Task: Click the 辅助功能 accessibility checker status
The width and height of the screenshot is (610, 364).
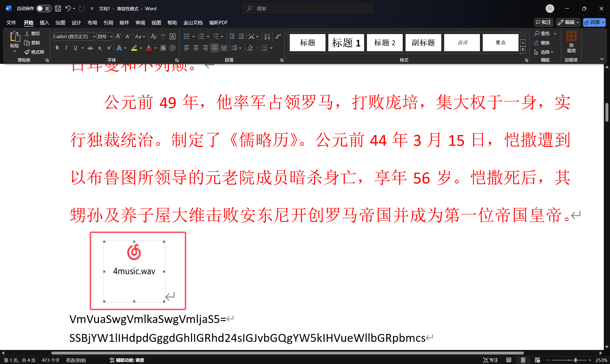Action: pos(127,360)
